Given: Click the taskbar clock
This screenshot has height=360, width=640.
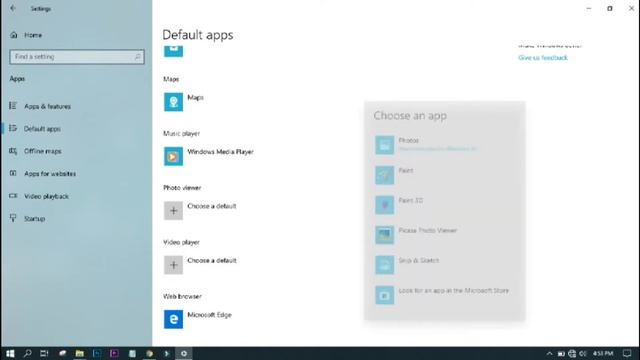Looking at the screenshot, I should tap(603, 353).
